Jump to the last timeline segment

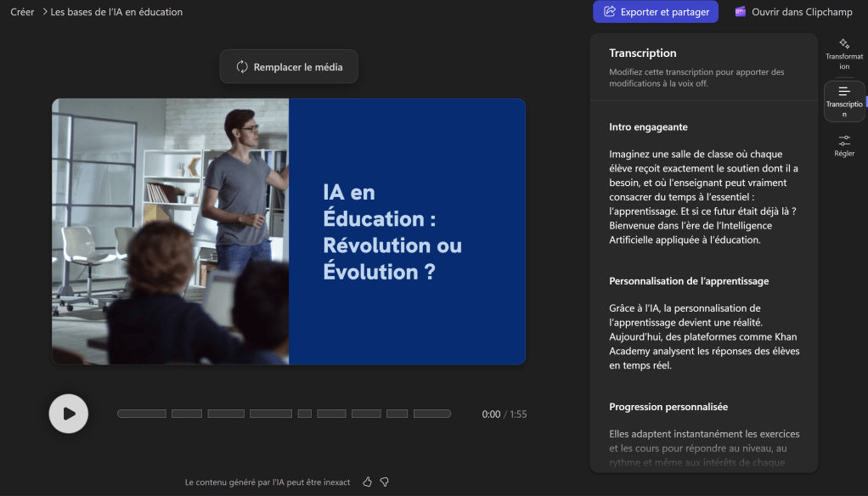pos(431,414)
